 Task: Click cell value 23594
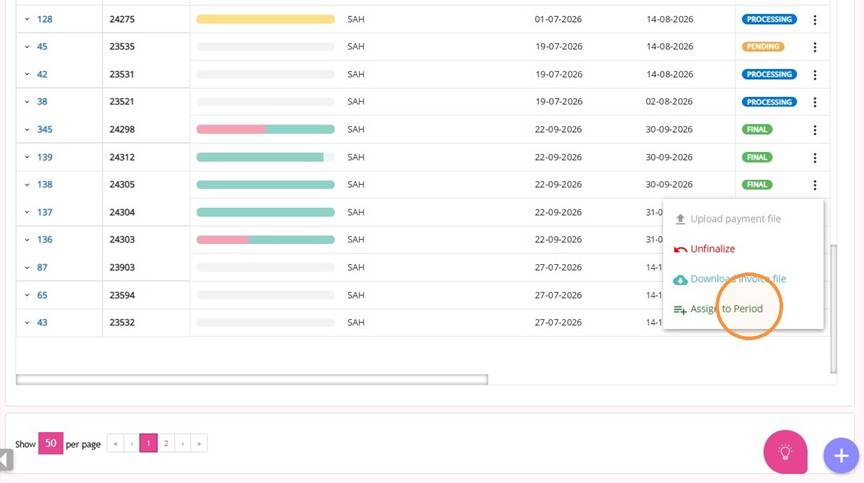(x=122, y=295)
